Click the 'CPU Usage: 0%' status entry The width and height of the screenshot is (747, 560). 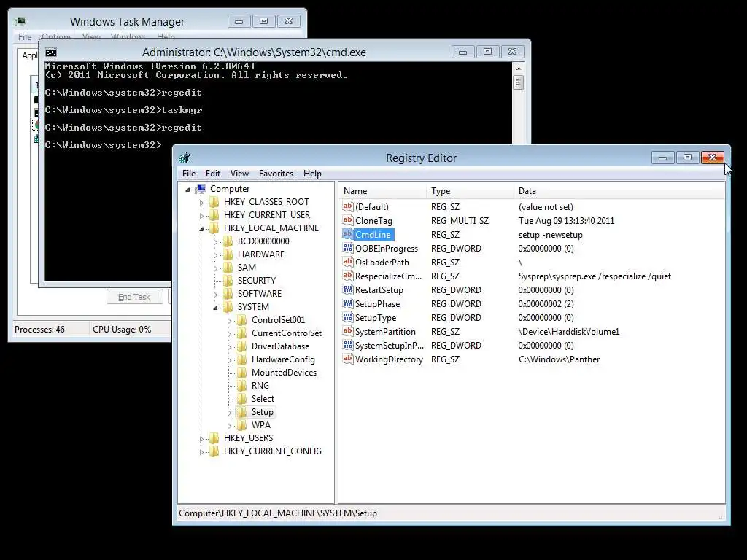coord(122,329)
